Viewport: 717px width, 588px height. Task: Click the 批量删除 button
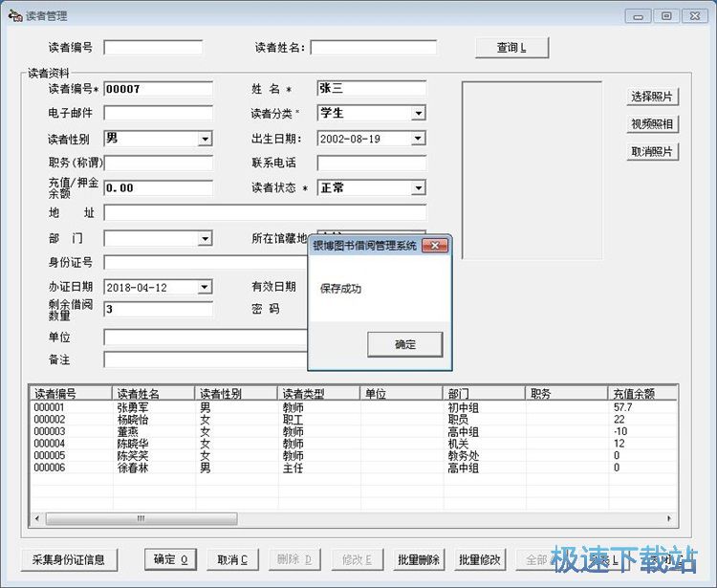click(x=419, y=559)
